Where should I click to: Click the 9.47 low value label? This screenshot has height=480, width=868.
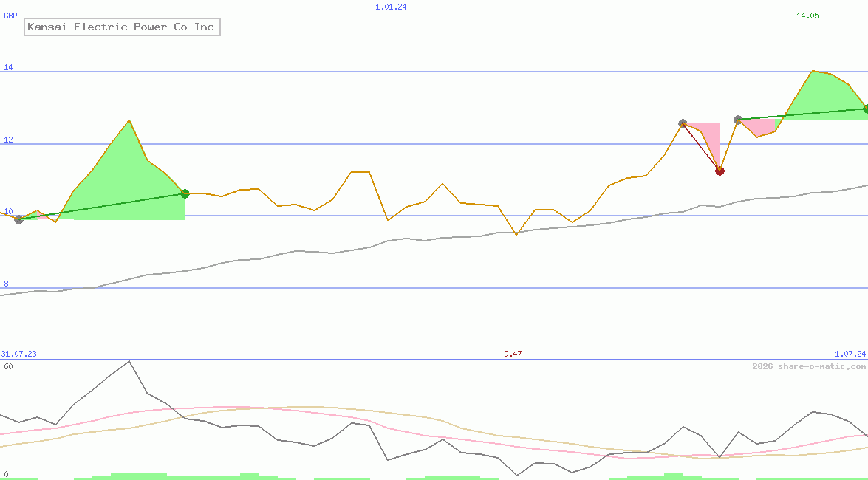(x=513, y=354)
